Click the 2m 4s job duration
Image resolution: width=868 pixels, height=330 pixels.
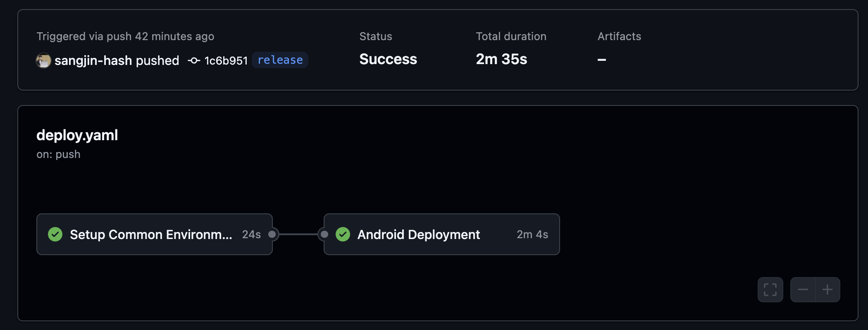click(x=532, y=234)
